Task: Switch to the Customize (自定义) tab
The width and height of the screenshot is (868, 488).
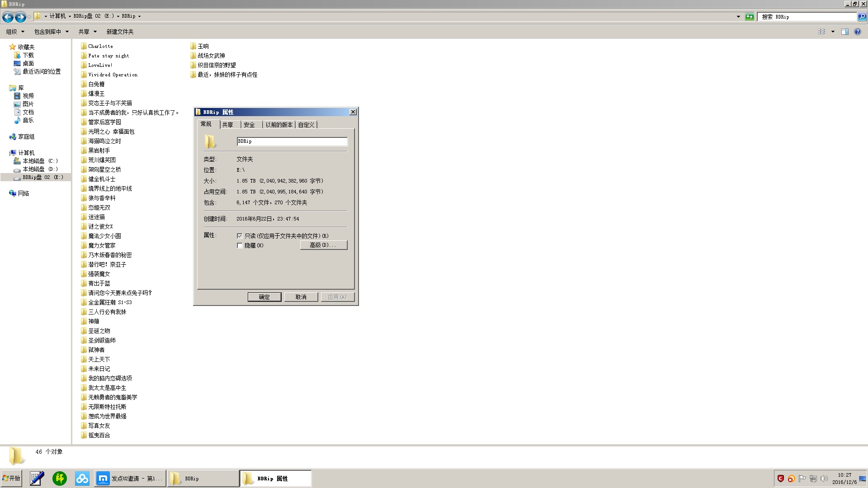Action: click(x=306, y=125)
